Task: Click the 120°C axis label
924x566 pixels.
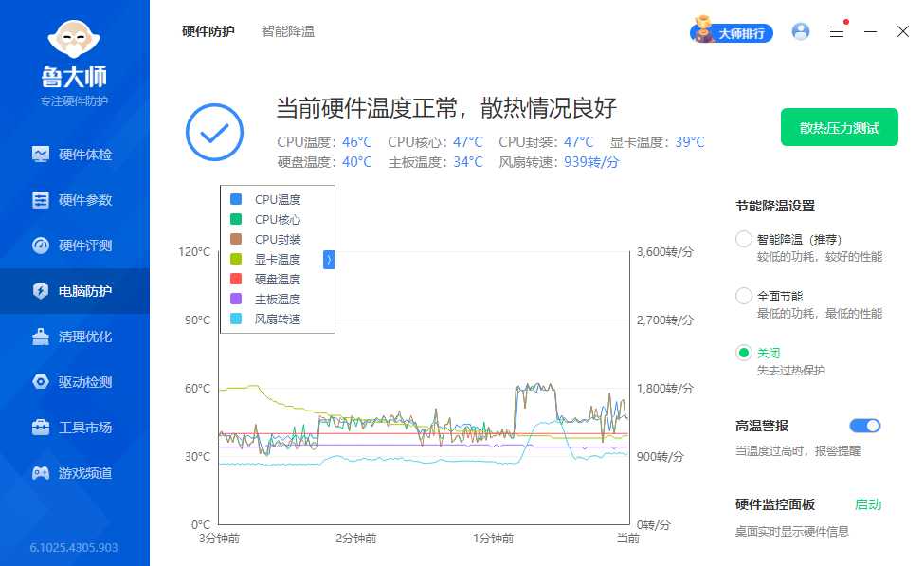Action: (x=194, y=252)
